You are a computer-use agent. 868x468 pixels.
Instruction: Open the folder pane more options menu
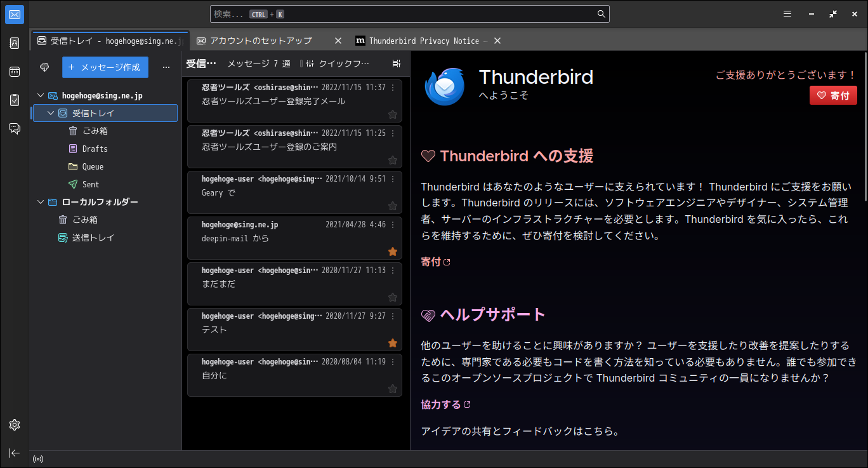coord(166,67)
